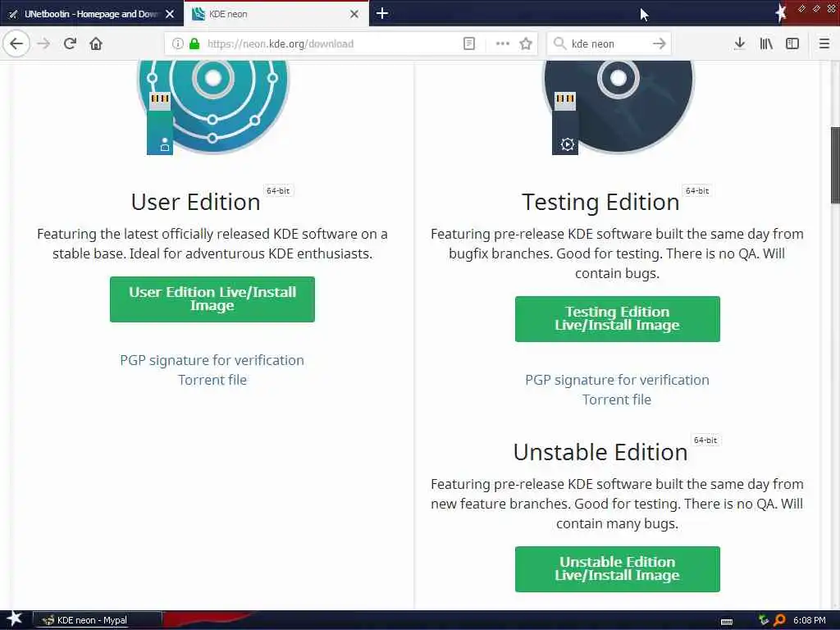Click the Unstable Edition 64-bit badge
Screen dimensions: 840x630
pyautogui.click(x=705, y=440)
